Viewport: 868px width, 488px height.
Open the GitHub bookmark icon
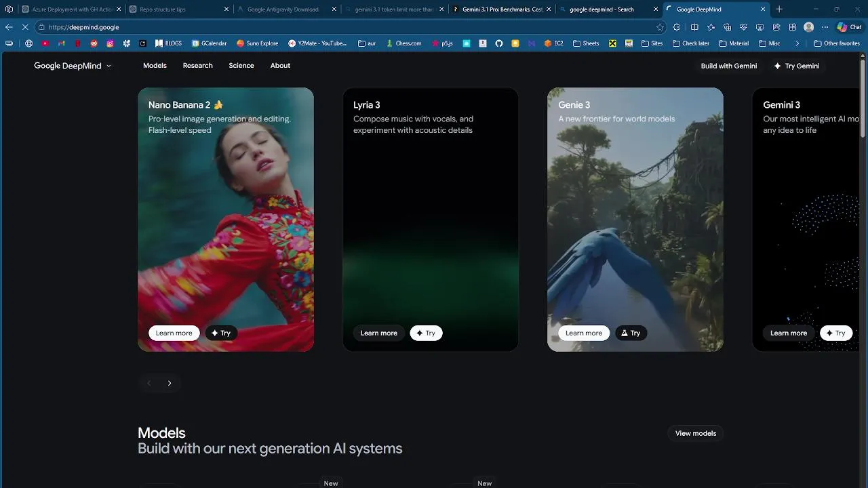point(498,43)
